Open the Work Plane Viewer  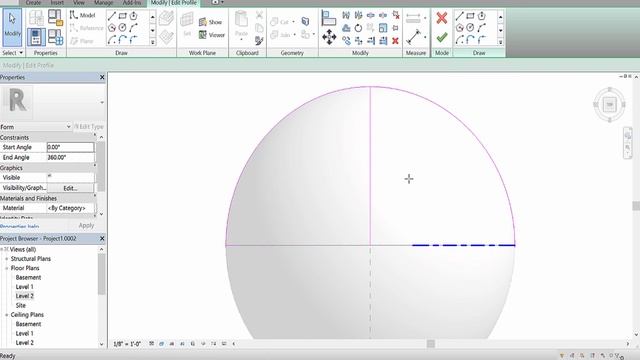(212, 35)
